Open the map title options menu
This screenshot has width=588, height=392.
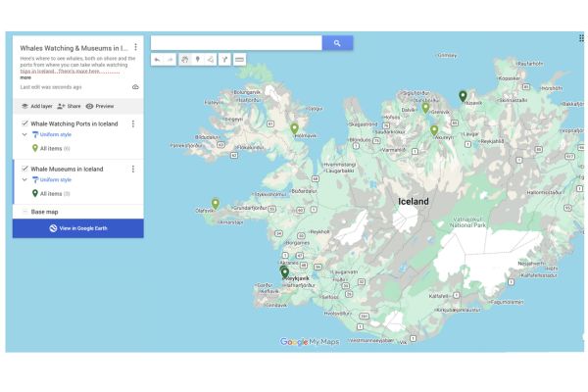coord(135,47)
